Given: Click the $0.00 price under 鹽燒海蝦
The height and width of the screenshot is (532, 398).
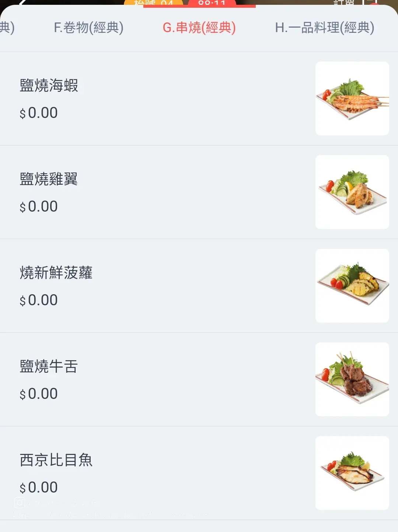Looking at the screenshot, I should pyautogui.click(x=39, y=113).
